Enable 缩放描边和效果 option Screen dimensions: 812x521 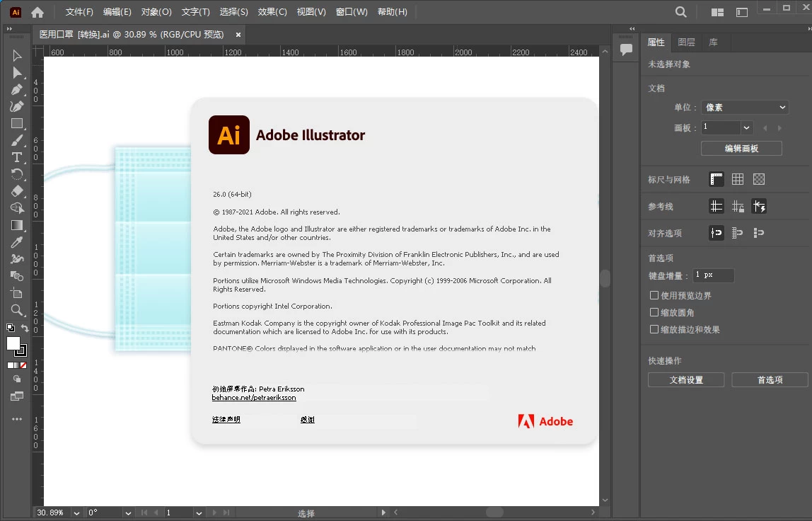pyautogui.click(x=654, y=329)
